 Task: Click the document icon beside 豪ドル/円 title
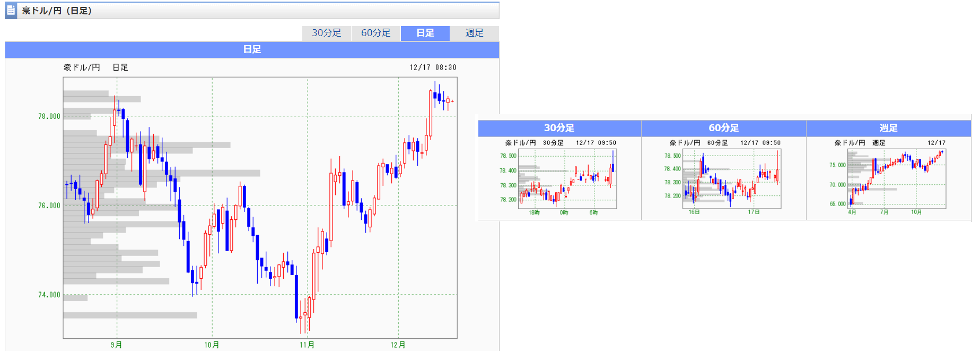[x=11, y=10]
